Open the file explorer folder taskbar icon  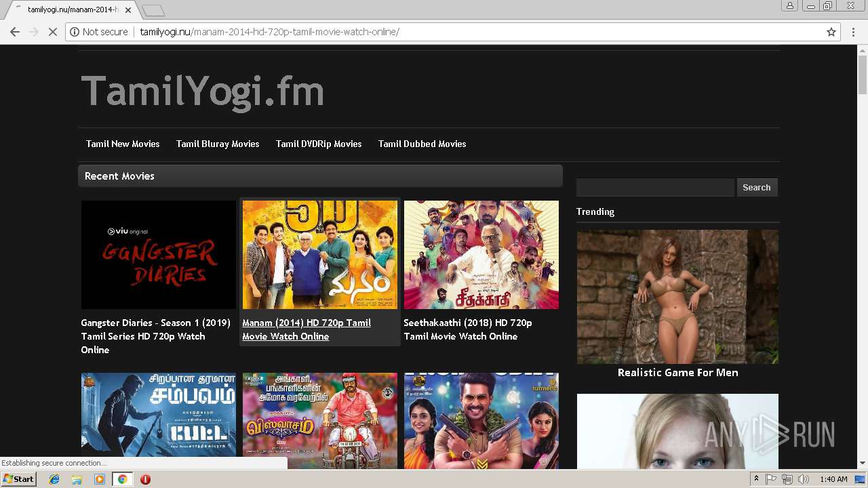click(x=77, y=479)
